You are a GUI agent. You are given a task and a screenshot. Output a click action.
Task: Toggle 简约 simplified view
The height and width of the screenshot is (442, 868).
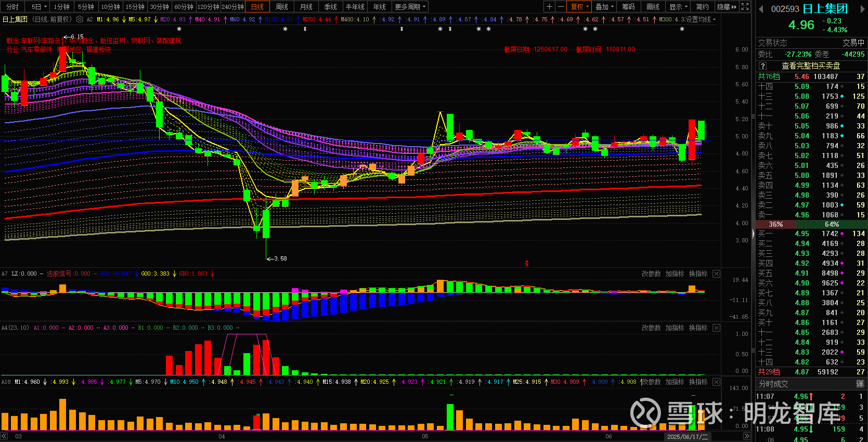702,7
